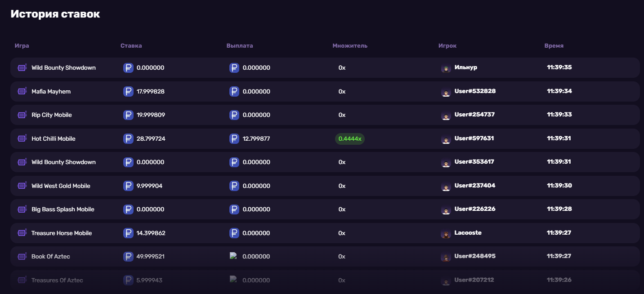Click the slot icon beside Mafia Mayhem
This screenshot has height=294, width=644.
pyautogui.click(x=22, y=91)
